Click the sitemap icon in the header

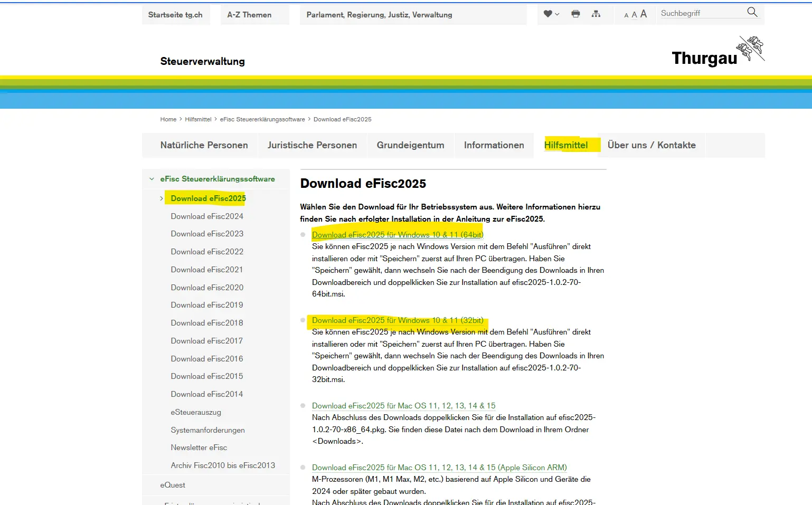596,13
